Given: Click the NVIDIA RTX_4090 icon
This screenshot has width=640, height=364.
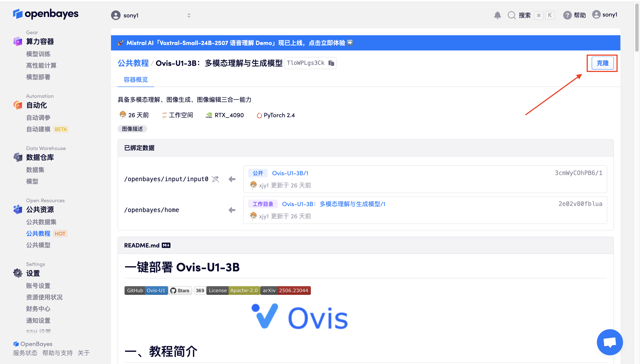Looking at the screenshot, I should (x=209, y=115).
